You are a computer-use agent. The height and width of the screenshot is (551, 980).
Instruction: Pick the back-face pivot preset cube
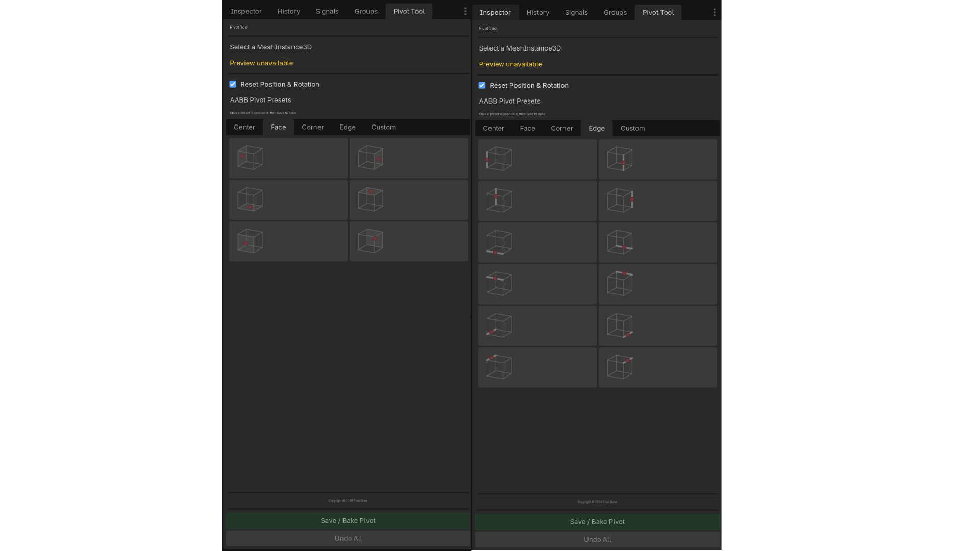pyautogui.click(x=408, y=241)
